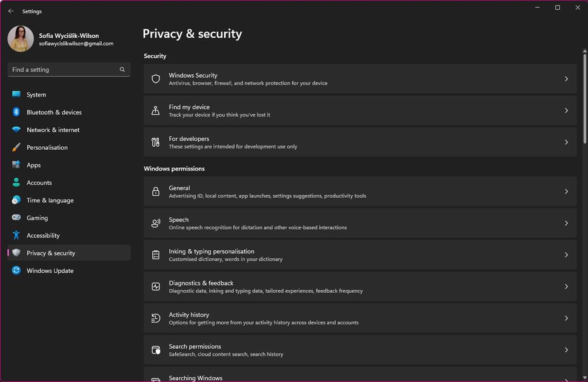
Task: Click the General permissions person icon
Action: [x=156, y=191]
